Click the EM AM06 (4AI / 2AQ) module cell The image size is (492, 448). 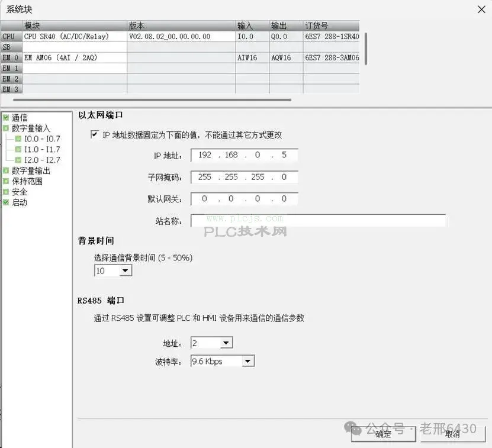(x=75, y=58)
